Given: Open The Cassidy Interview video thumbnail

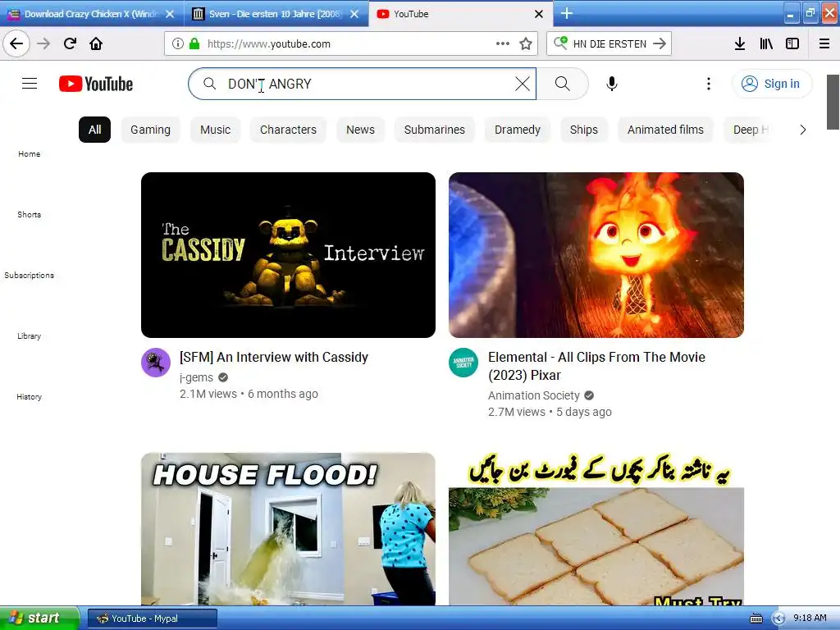Looking at the screenshot, I should click(288, 255).
